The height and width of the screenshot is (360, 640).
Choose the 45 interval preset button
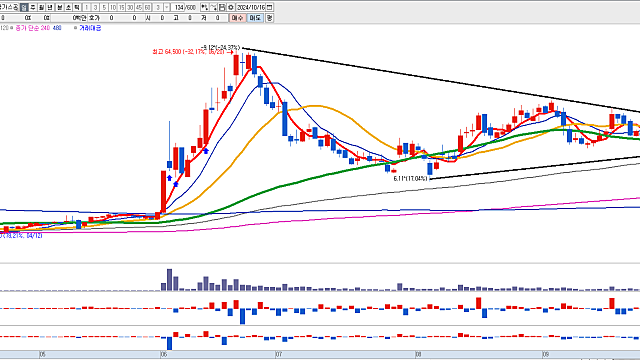tap(139, 7)
